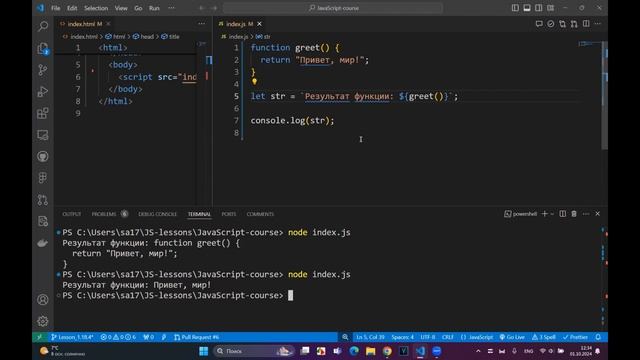Viewport: 640px width, 360px height.
Task: Click the git branch indicator in status bar
Action: click(72, 337)
